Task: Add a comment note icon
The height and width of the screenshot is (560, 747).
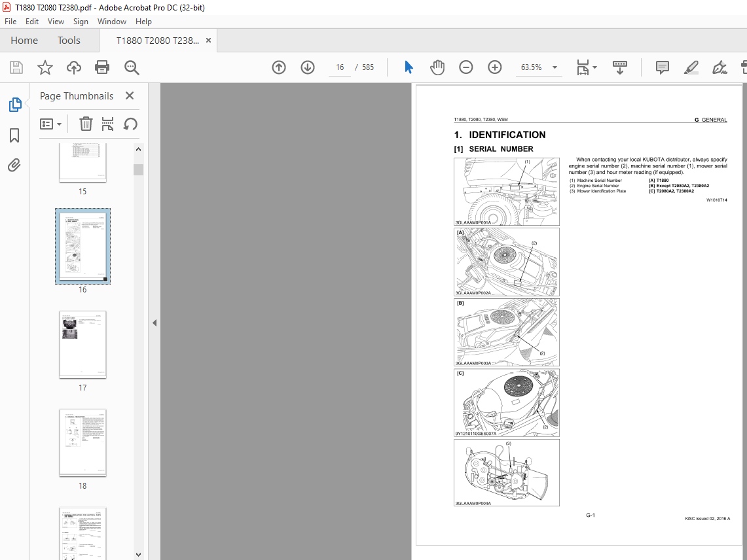Action: click(662, 67)
